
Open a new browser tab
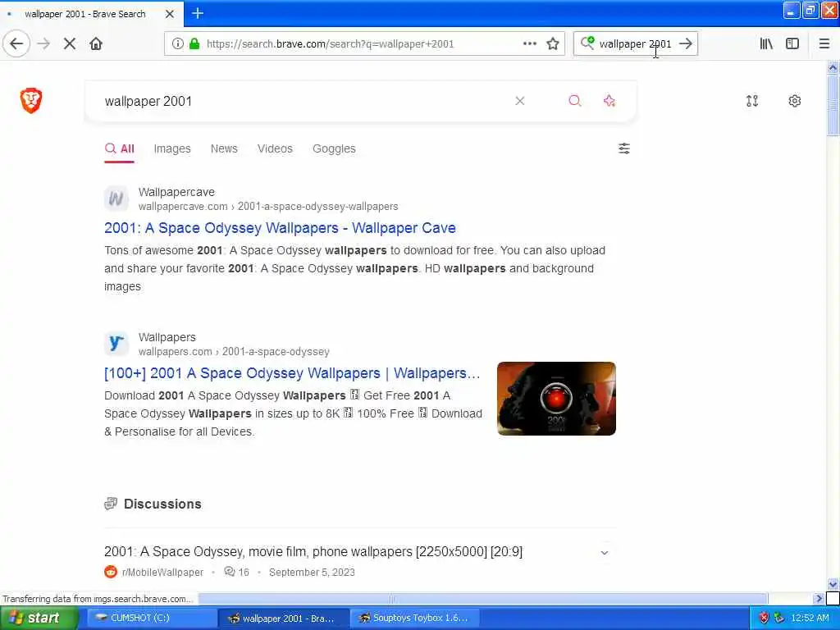(x=198, y=13)
